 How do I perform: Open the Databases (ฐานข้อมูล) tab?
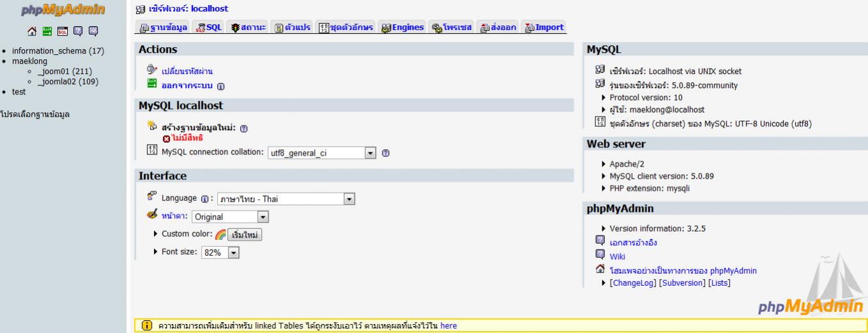click(x=162, y=27)
